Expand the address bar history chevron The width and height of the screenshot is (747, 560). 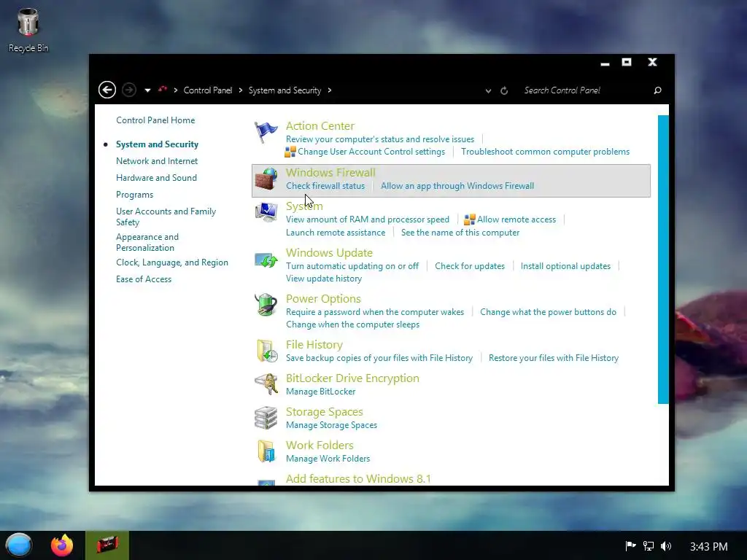point(488,91)
